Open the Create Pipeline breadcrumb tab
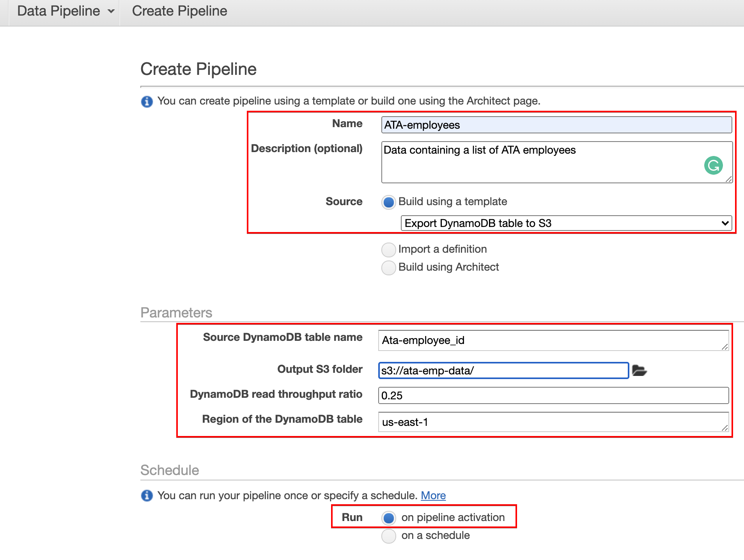The width and height of the screenshot is (744, 560). coord(179,11)
